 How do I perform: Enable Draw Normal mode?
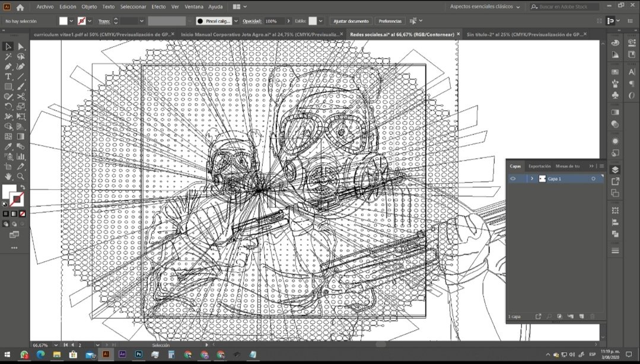click(x=6, y=224)
